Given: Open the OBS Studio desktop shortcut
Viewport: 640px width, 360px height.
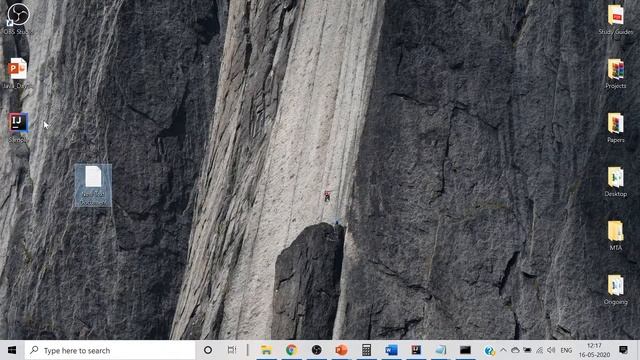Looking at the screenshot, I should [18, 18].
